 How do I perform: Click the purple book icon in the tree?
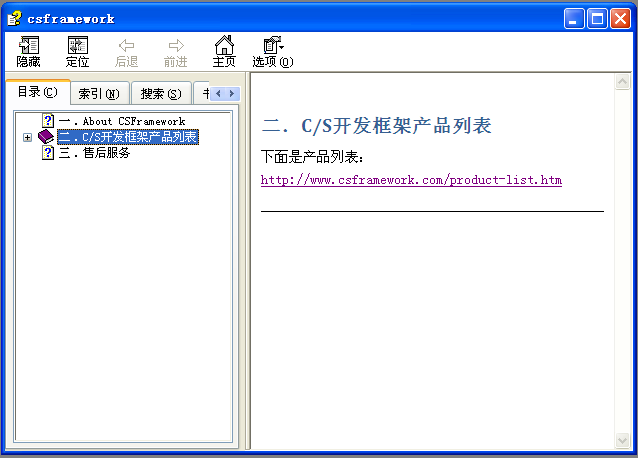point(46,137)
